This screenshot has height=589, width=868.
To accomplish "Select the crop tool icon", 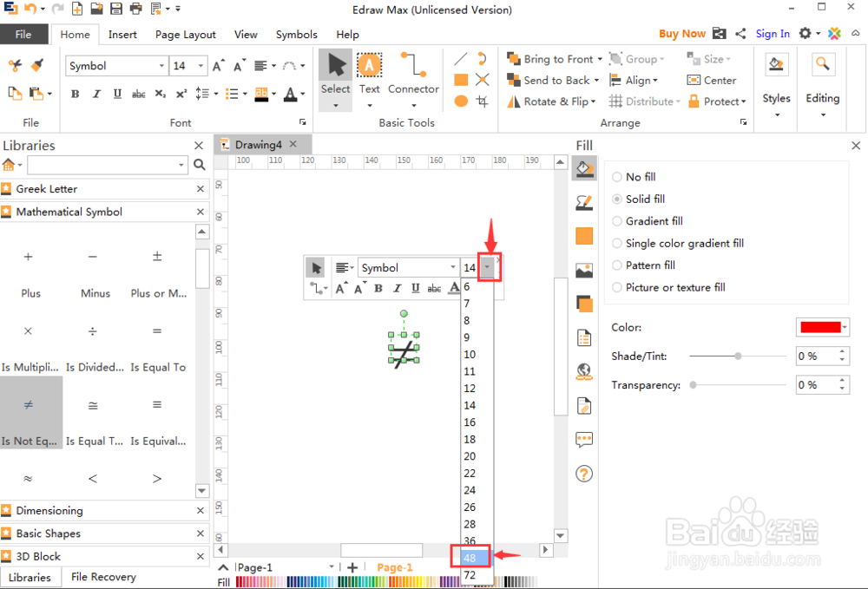I will coord(482,101).
